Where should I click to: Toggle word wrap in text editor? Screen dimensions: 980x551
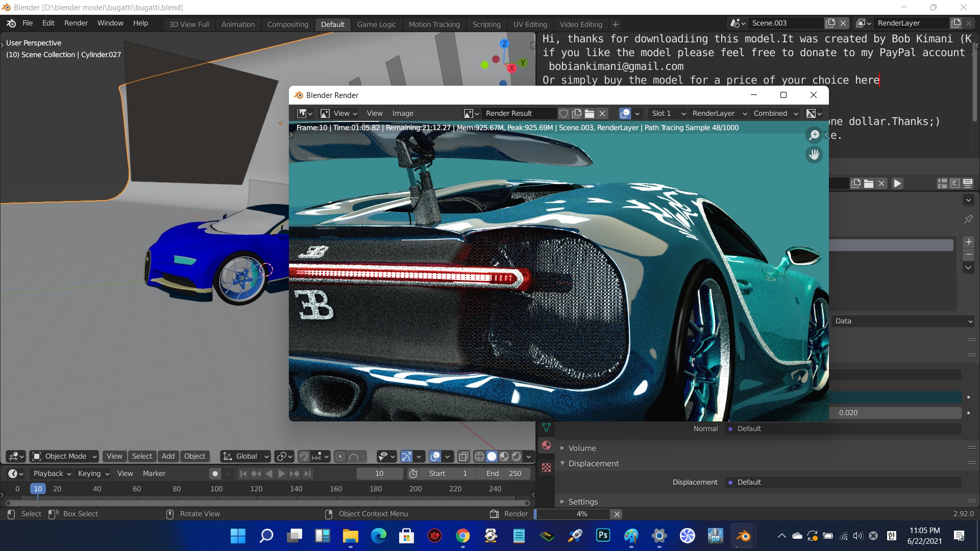point(954,183)
